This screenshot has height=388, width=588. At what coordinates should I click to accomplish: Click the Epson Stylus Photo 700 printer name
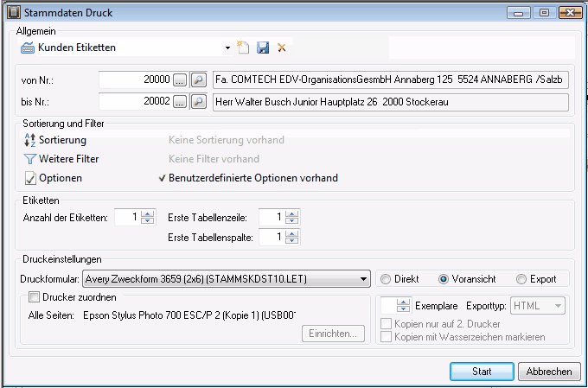pos(189,315)
